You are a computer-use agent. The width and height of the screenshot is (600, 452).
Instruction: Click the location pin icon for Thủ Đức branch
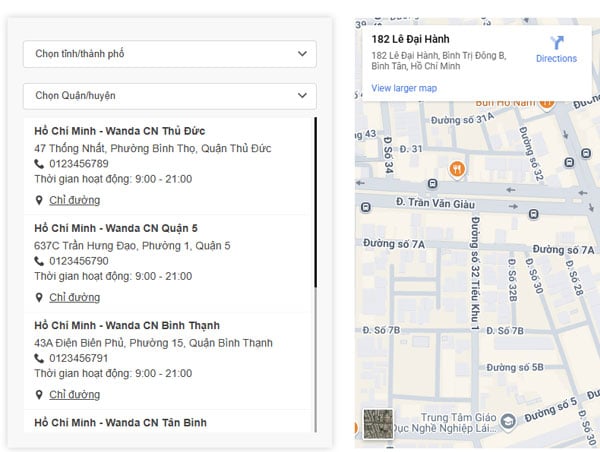click(39, 200)
